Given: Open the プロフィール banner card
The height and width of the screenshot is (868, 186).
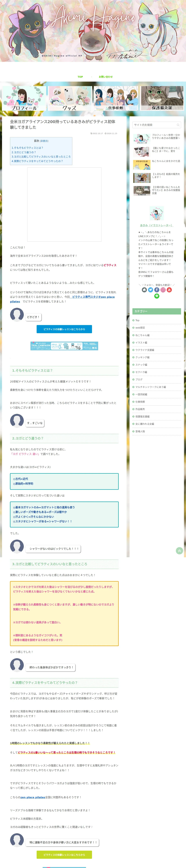Looking at the screenshot, I should (24, 98).
